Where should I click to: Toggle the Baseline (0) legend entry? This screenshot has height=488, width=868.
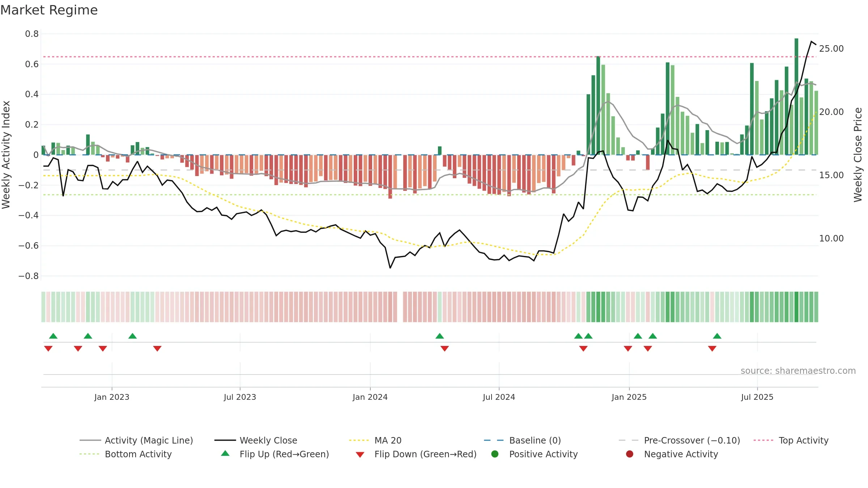(x=522, y=440)
